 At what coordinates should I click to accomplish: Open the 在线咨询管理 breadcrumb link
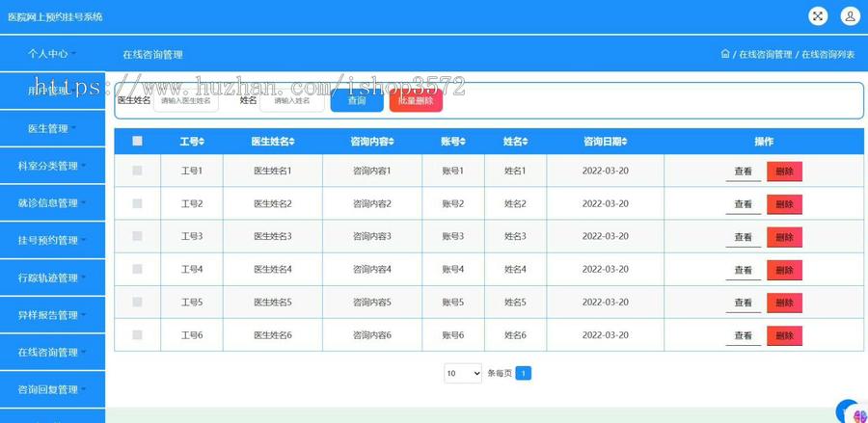(x=766, y=54)
